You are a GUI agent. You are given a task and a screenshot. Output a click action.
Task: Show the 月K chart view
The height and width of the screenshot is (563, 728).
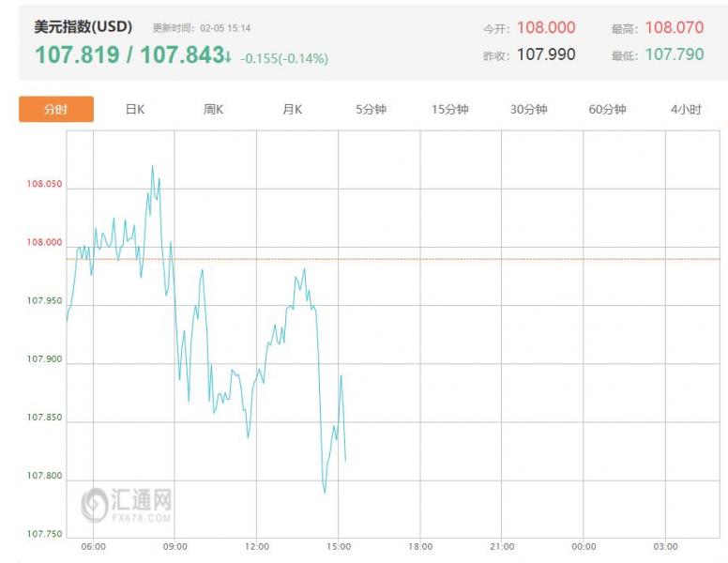point(293,109)
